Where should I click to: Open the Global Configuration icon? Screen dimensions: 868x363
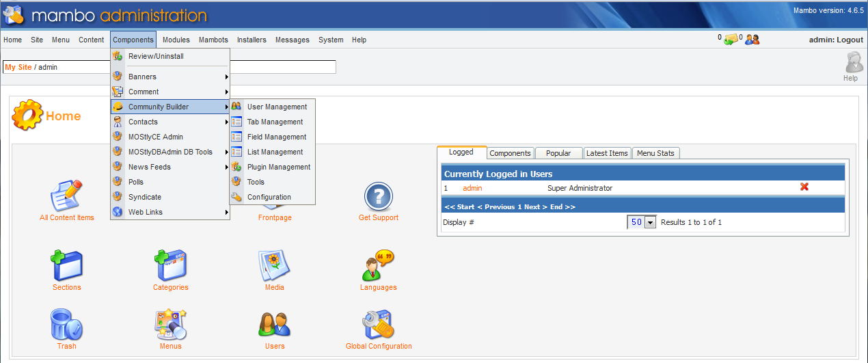coord(378,325)
